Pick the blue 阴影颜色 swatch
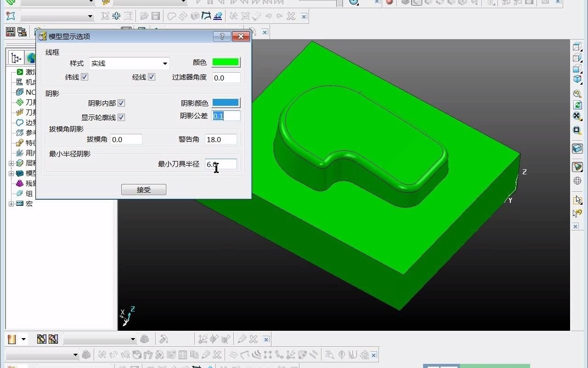Viewport: 588px width, 368px height. (226, 103)
